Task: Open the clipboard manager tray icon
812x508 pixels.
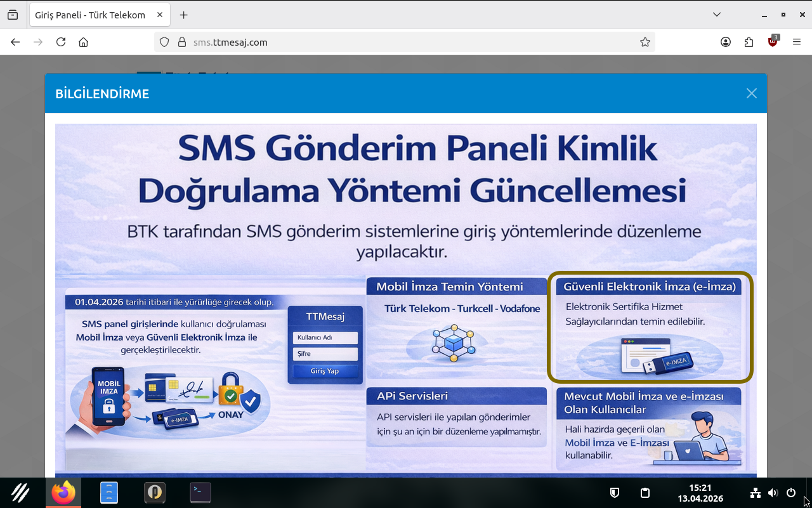Action: [645, 493]
